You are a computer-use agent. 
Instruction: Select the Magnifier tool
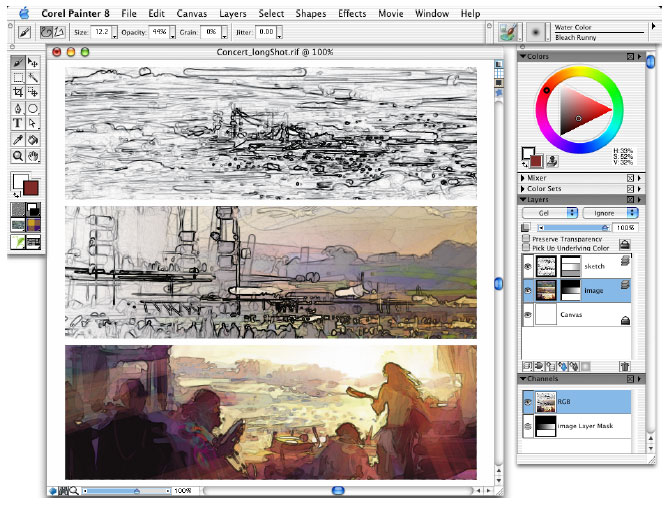pyautogui.click(x=18, y=156)
